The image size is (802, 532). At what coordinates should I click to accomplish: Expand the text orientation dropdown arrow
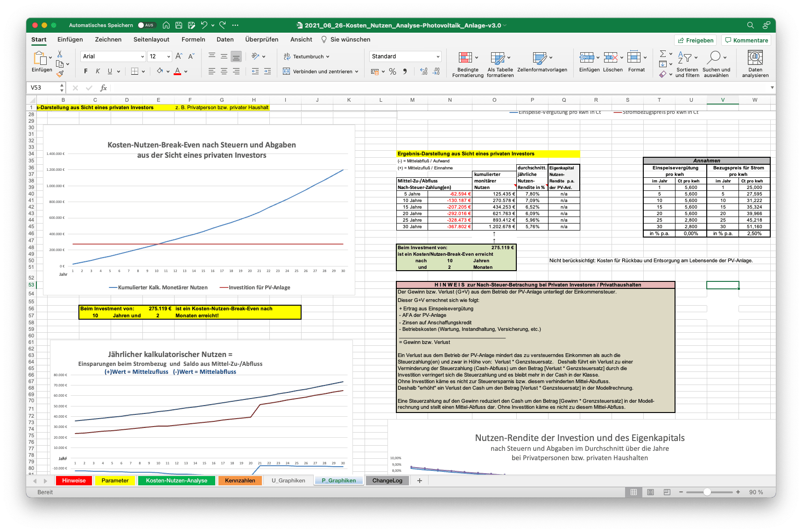[x=264, y=56]
